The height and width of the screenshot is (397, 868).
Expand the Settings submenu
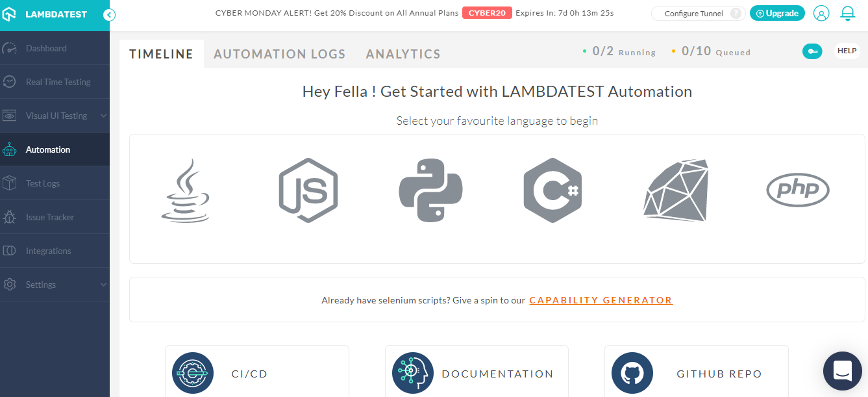pyautogui.click(x=103, y=285)
